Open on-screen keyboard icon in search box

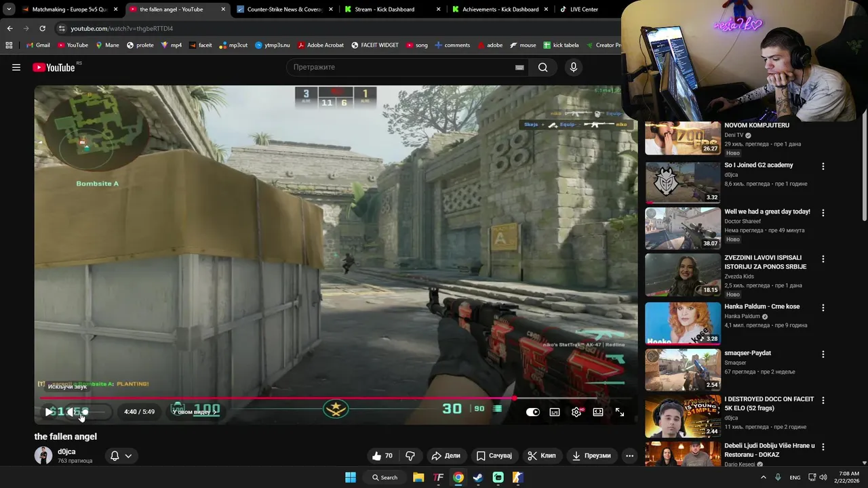(x=519, y=67)
